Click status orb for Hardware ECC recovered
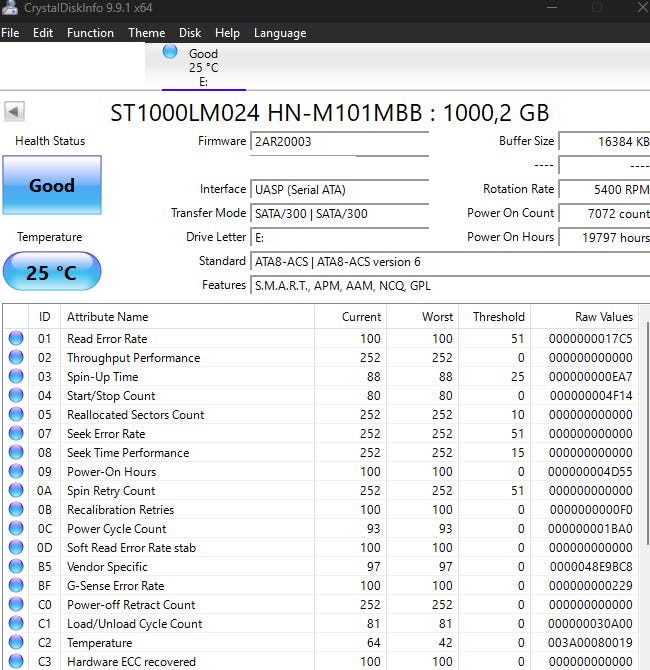650x670 pixels. pyautogui.click(x=16, y=661)
